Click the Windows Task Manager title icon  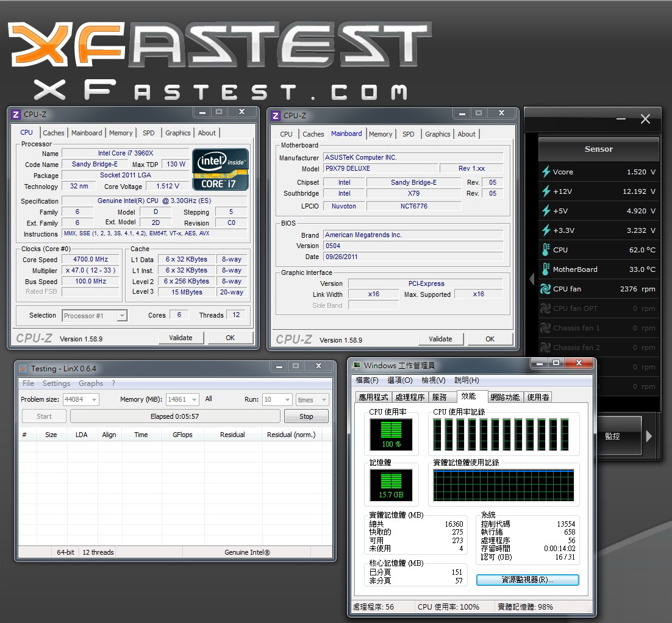tap(356, 366)
